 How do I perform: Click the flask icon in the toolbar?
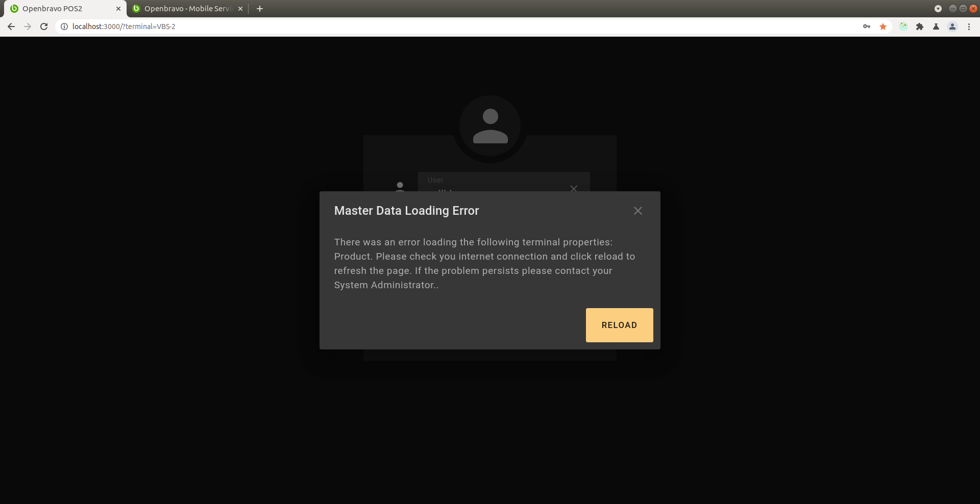click(x=936, y=27)
